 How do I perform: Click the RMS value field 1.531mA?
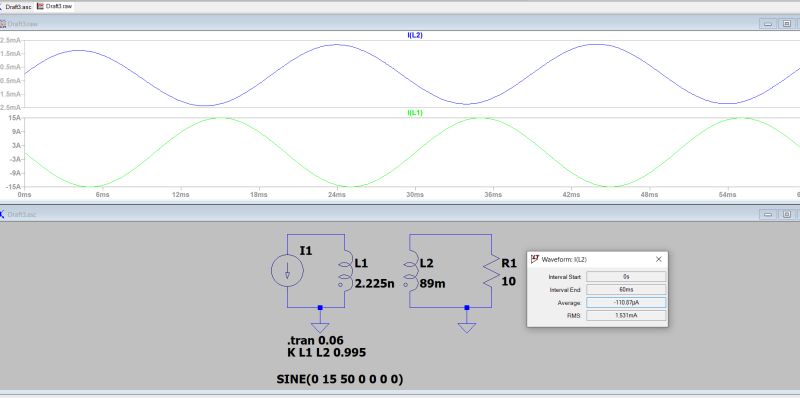click(x=626, y=315)
